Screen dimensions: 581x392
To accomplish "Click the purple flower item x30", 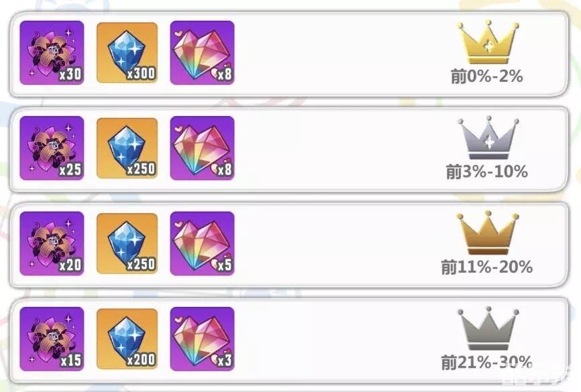I will pyautogui.click(x=52, y=53).
